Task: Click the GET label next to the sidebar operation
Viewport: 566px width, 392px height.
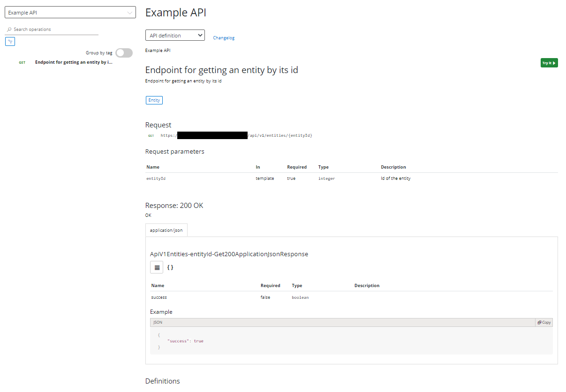Action: 22,62
